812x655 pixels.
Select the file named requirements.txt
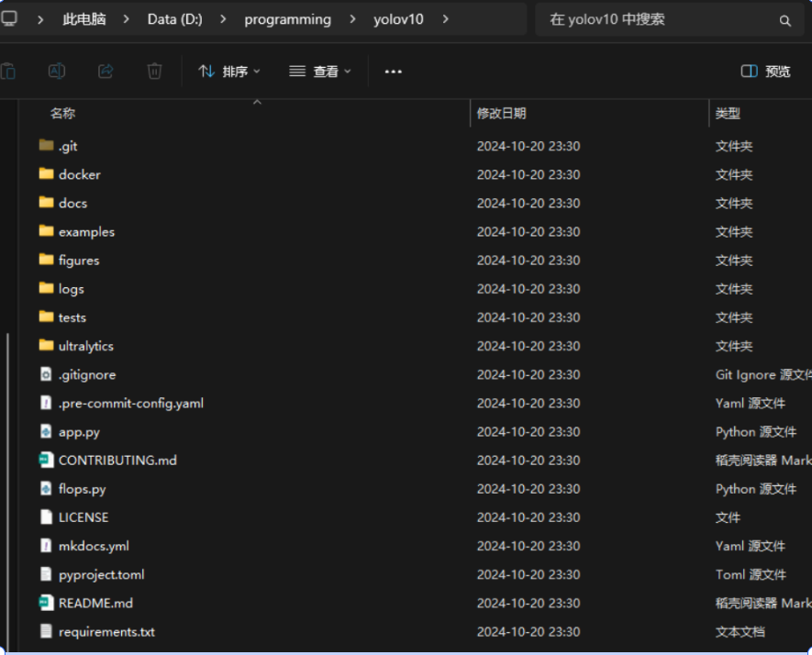[106, 632]
